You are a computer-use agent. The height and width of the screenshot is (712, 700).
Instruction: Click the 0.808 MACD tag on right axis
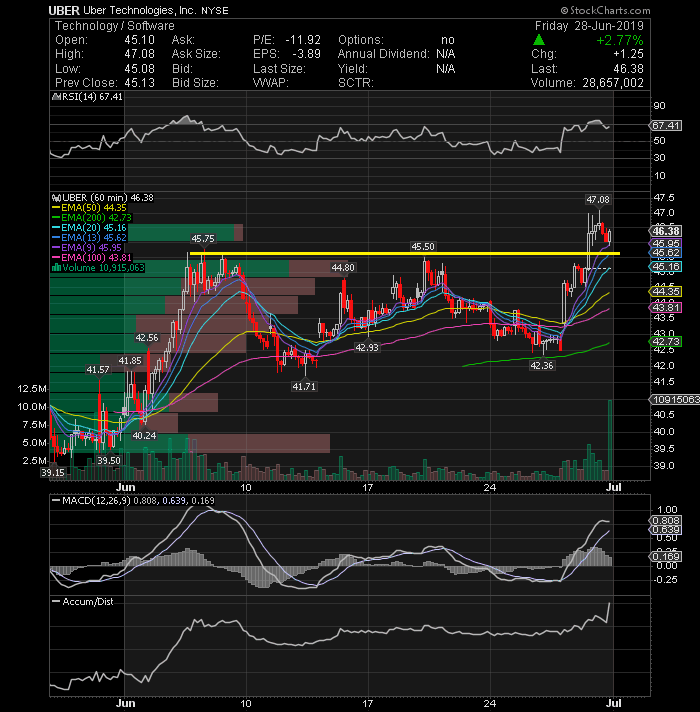[x=666, y=521]
